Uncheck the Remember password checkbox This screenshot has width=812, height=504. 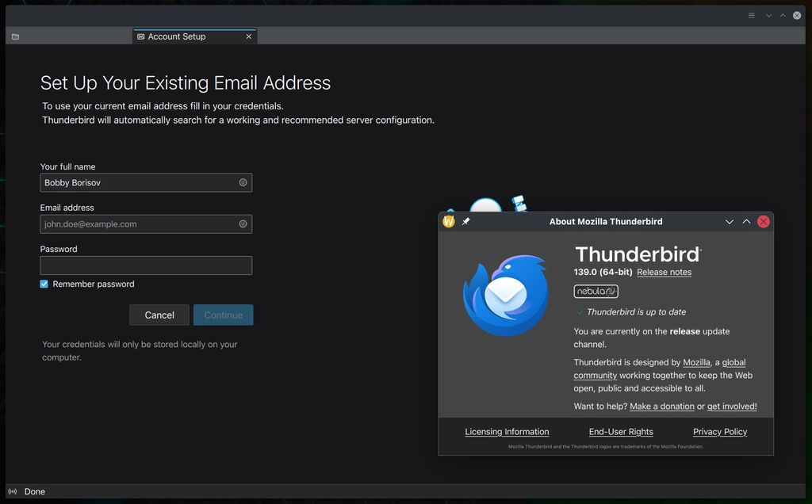tap(44, 283)
